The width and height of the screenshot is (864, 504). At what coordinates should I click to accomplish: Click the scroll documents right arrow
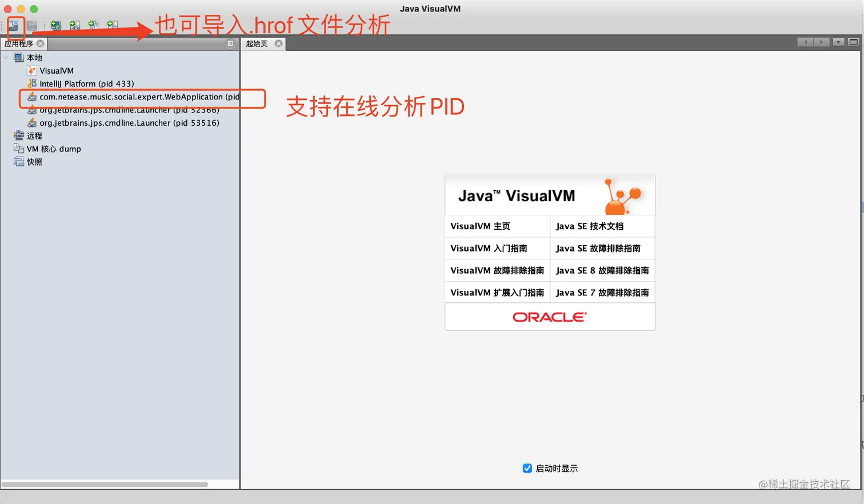tap(821, 42)
